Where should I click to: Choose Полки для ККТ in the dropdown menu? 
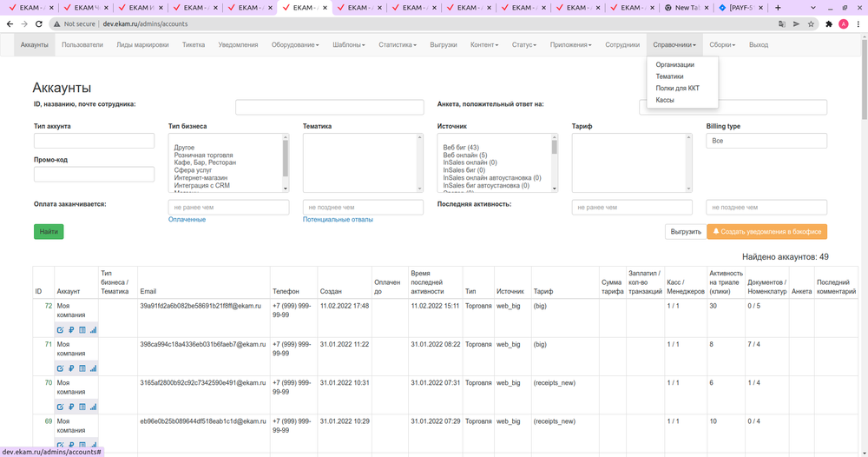[x=677, y=88]
